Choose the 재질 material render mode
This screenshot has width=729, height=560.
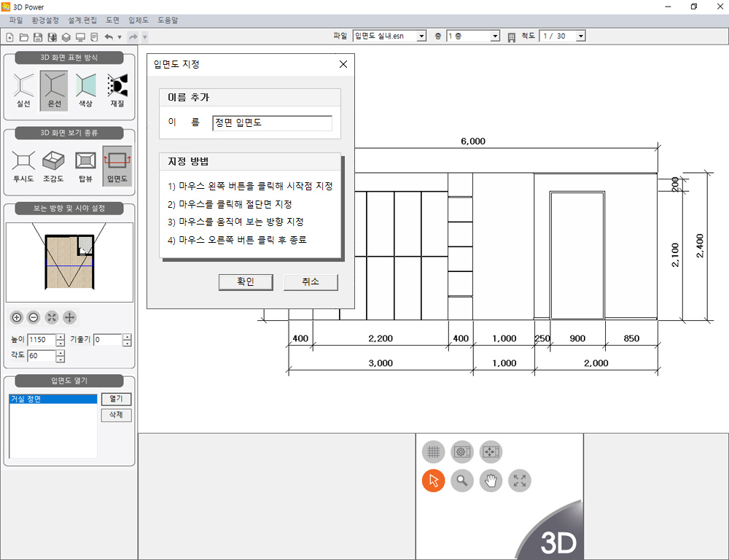pos(117,90)
